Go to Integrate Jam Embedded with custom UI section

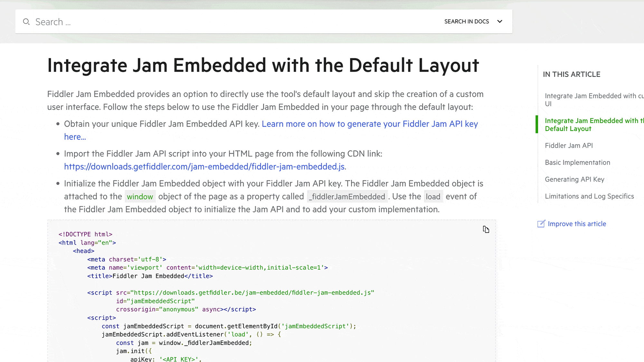[x=594, y=100]
